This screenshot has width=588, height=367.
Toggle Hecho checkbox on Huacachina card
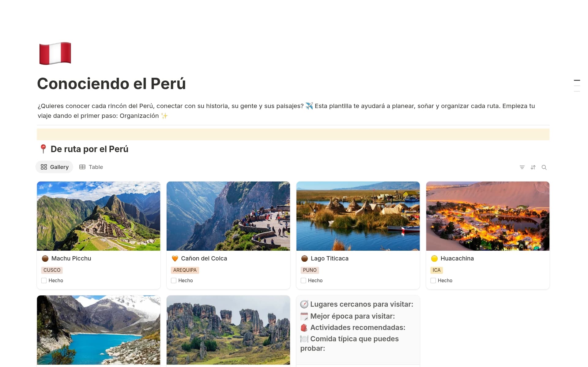tap(433, 280)
